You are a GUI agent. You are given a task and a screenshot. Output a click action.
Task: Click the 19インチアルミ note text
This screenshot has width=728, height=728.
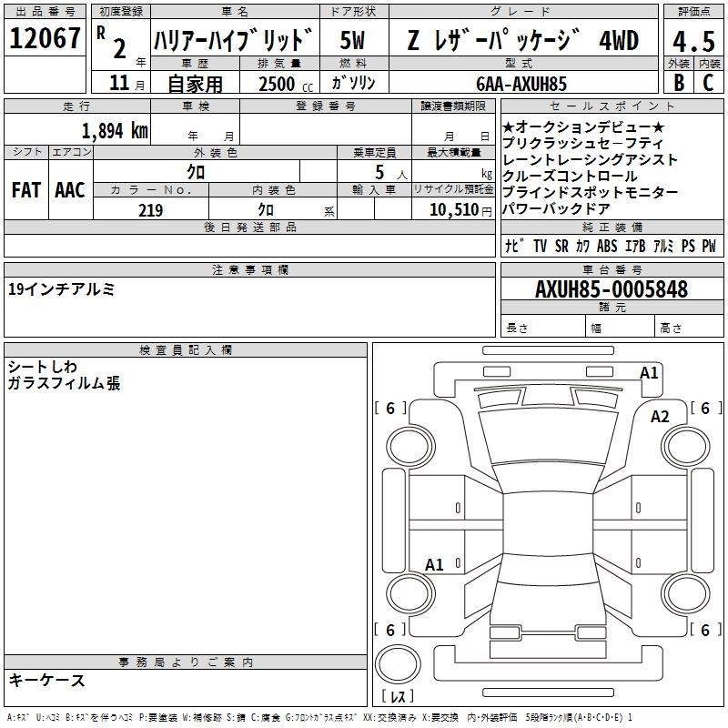pyautogui.click(x=61, y=289)
